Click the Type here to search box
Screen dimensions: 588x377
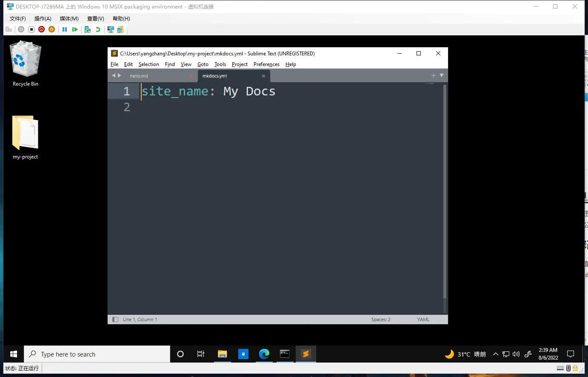[97, 354]
